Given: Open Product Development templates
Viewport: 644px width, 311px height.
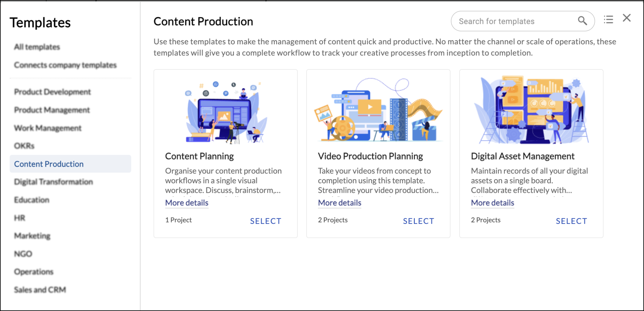Looking at the screenshot, I should tap(52, 92).
